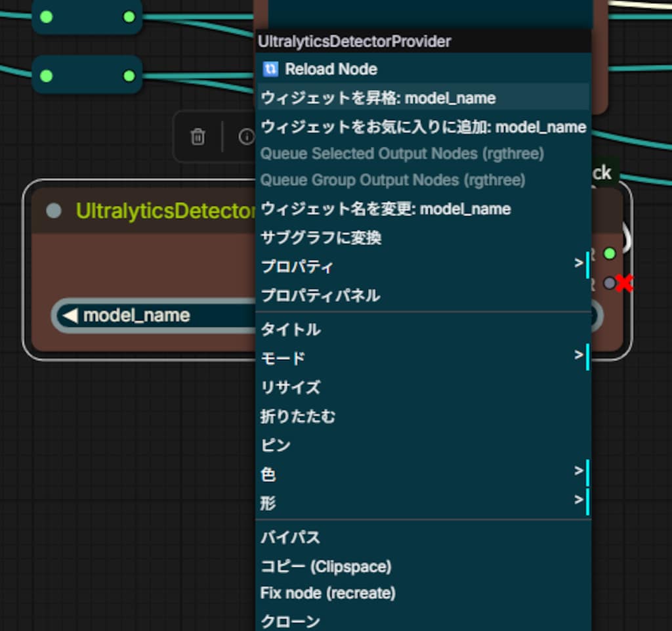Select リサイズ menu entry
Image resolution: width=672 pixels, height=631 pixels.
tap(423, 387)
